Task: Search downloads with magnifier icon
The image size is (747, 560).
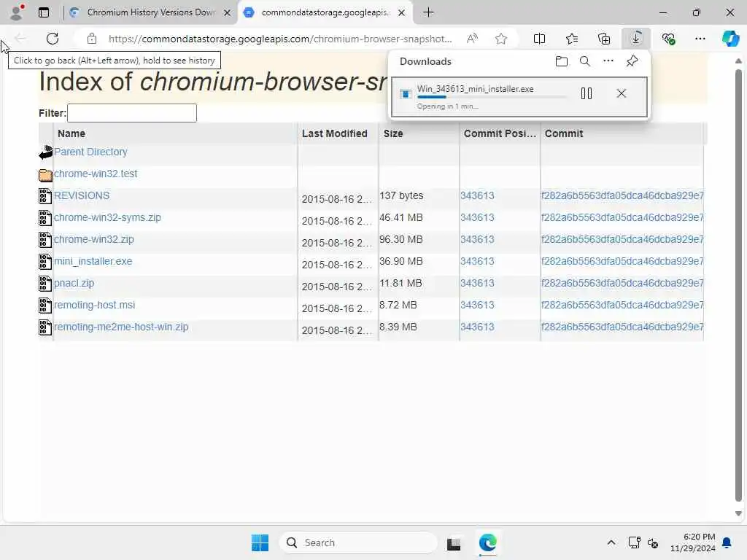Action: [x=584, y=61]
